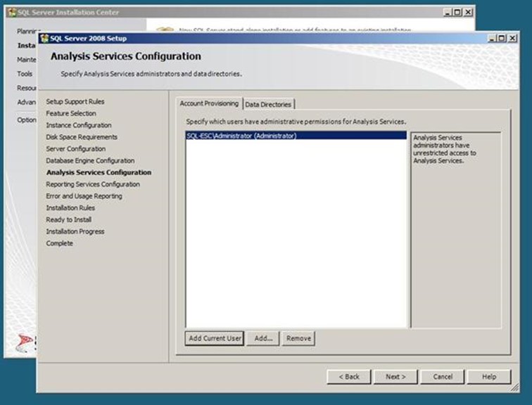This screenshot has width=532, height=405.
Task: Go back with the < Back button
Action: point(349,377)
